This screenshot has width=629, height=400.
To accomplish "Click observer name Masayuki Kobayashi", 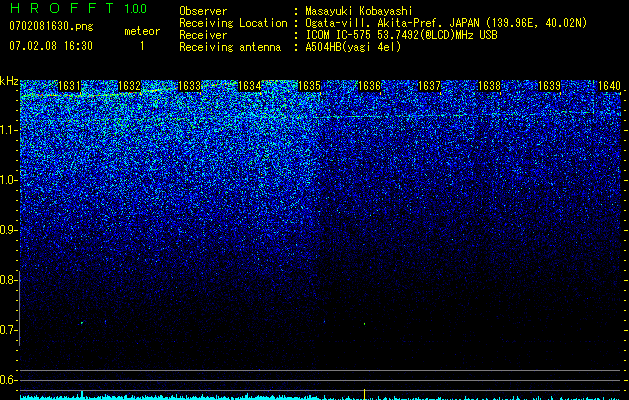I will [359, 11].
